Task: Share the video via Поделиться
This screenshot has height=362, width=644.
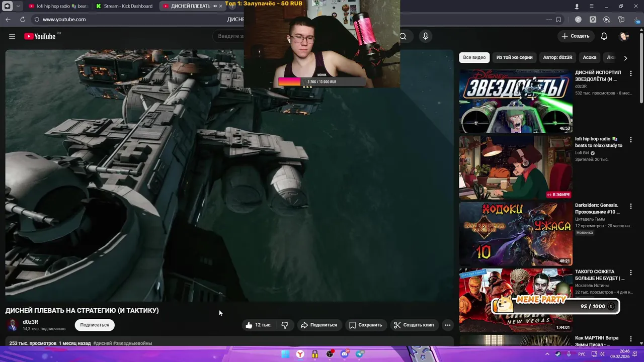Action: pyautogui.click(x=318, y=325)
